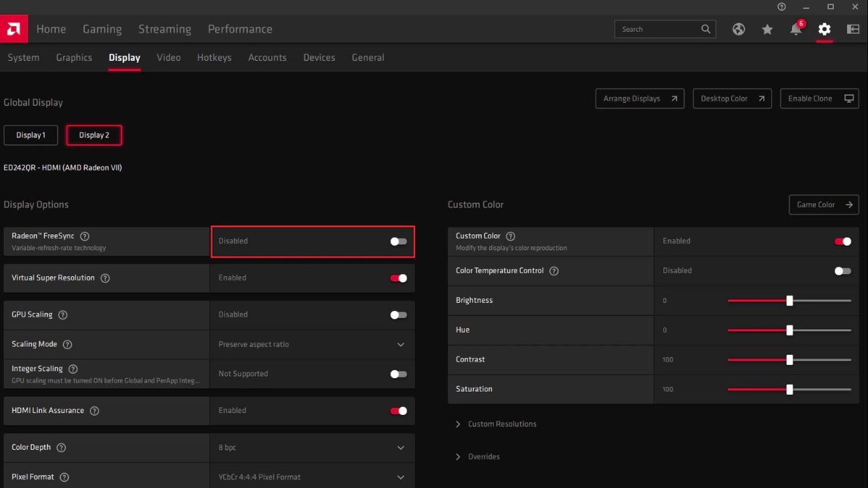This screenshot has height=488, width=868.
Task: Show help for Radeon FreeSync
Action: [x=85, y=236]
